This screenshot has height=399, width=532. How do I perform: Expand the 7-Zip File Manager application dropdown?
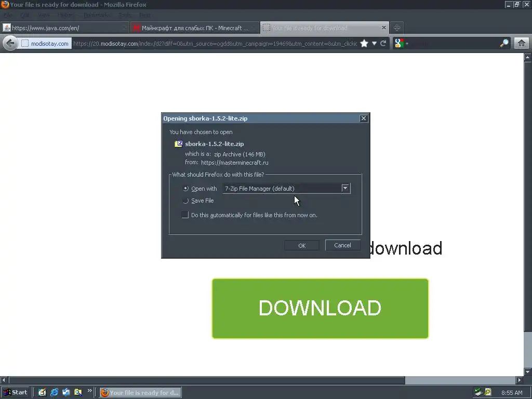(345, 188)
